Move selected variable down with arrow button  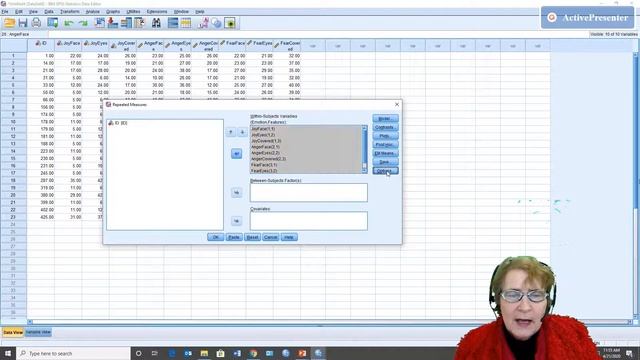[242, 132]
